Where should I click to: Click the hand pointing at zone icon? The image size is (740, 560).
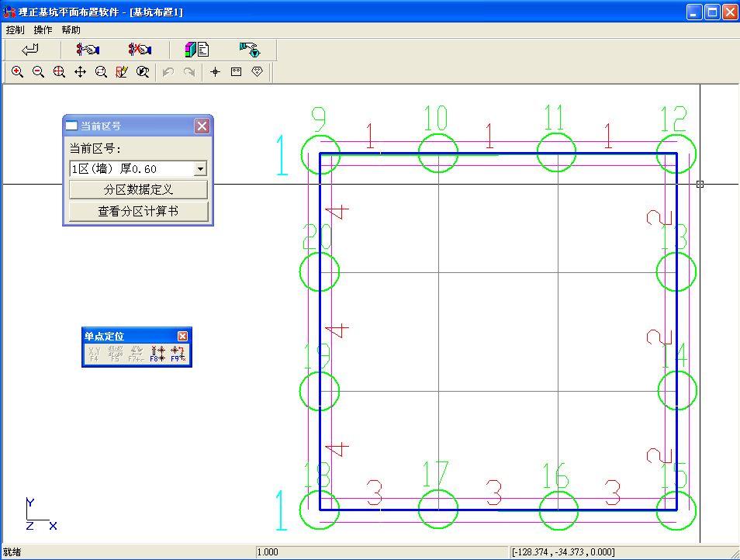(x=88, y=50)
